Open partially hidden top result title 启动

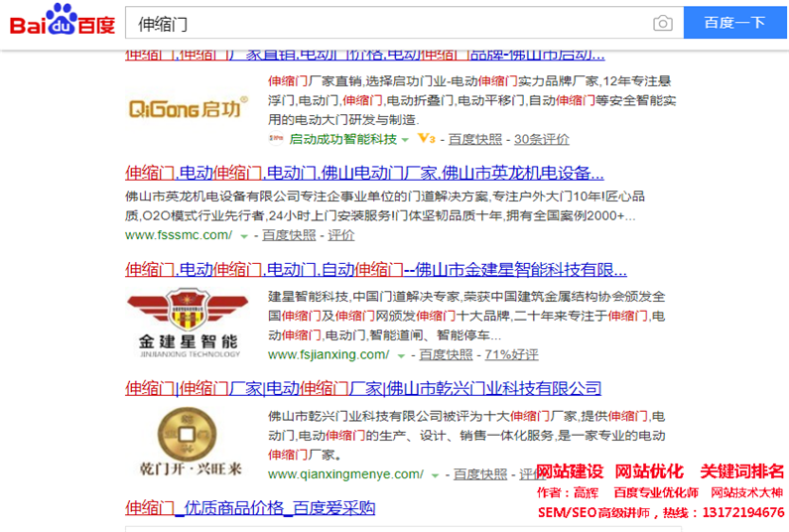365,56
